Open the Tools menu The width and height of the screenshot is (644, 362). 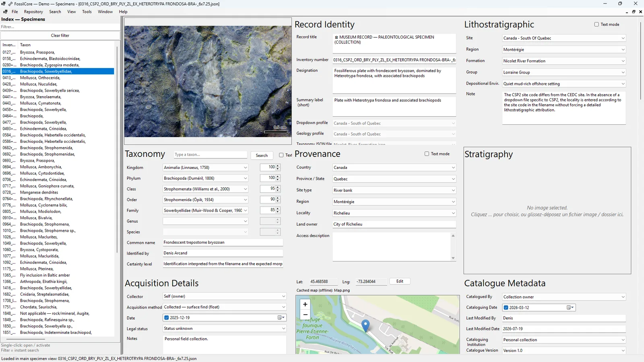[87, 12]
